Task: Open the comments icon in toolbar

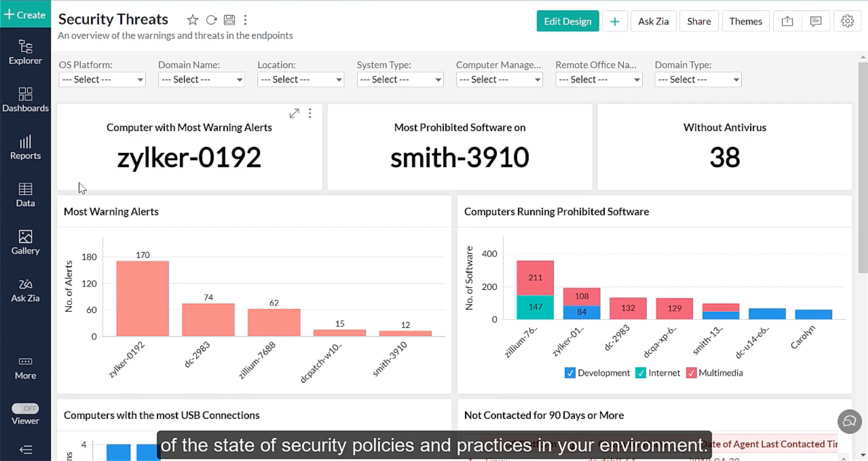Action: [815, 21]
